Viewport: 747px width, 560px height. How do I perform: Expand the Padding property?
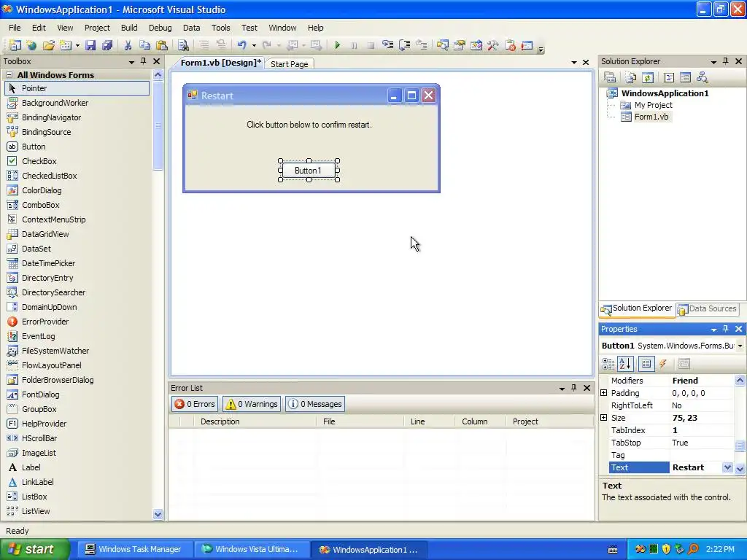603,393
